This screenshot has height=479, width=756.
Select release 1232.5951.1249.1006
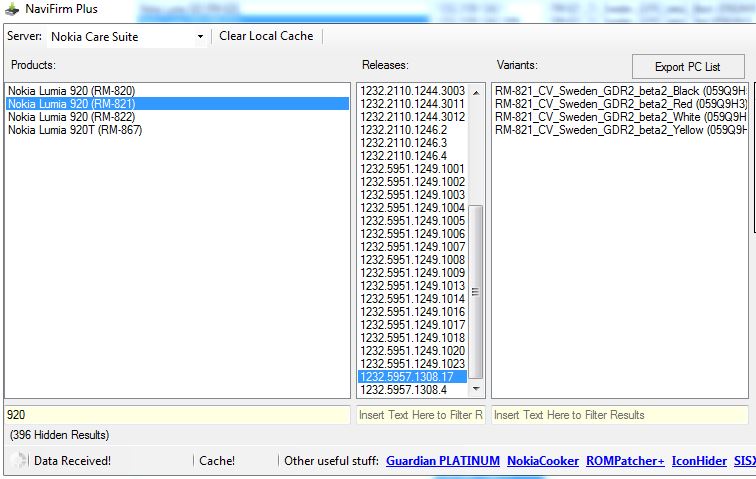click(413, 234)
